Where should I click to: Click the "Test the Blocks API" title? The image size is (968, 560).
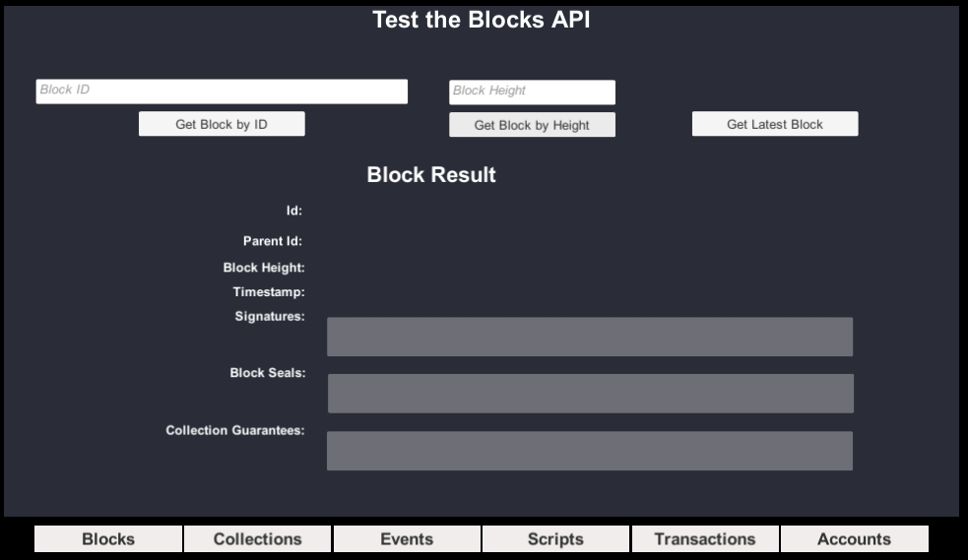pyautogui.click(x=482, y=20)
